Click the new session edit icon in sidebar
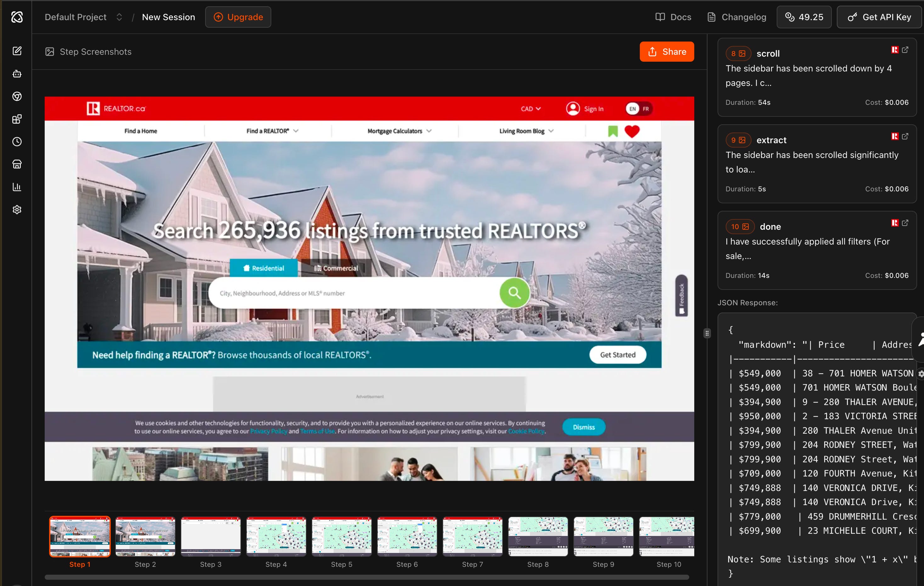 [x=17, y=51]
